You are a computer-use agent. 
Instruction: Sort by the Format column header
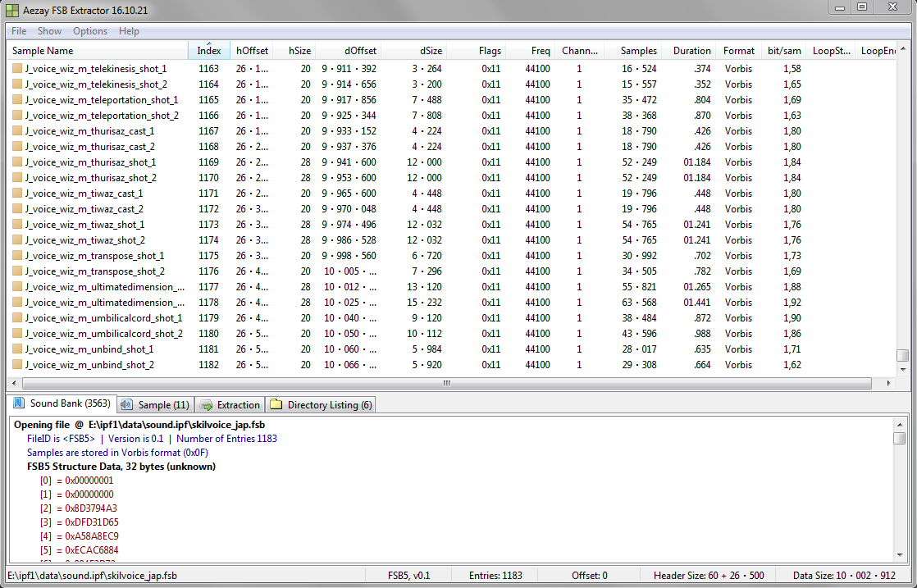pyautogui.click(x=739, y=50)
